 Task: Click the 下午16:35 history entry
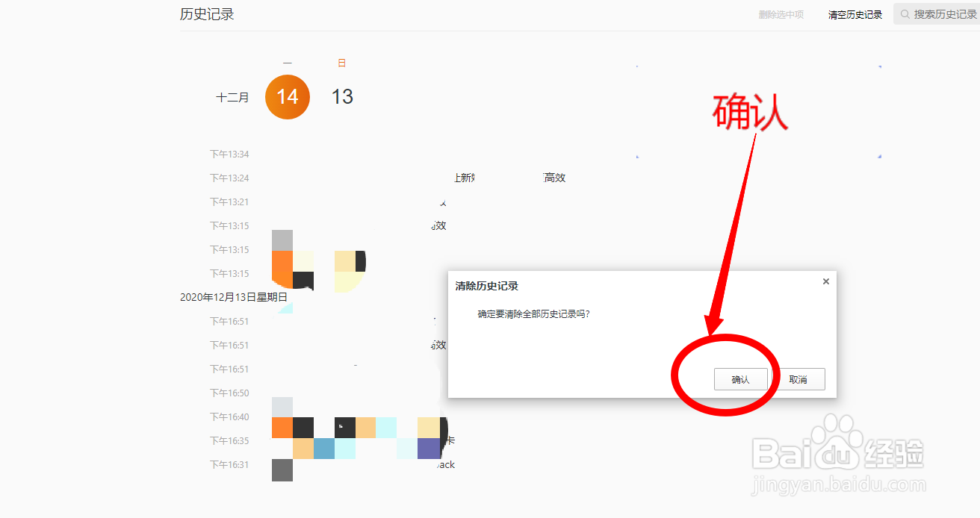pos(229,441)
